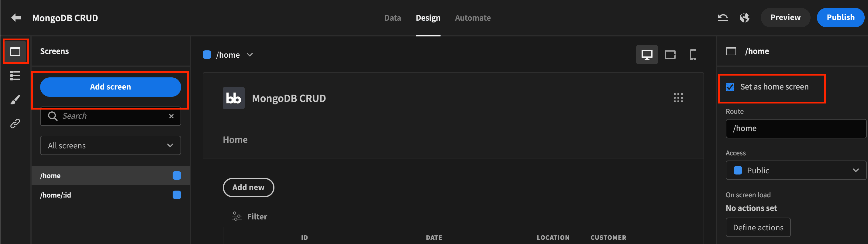Image resolution: width=868 pixels, height=244 pixels.
Task: Click the back arrow next to MongoDB CRUD
Action: coord(16,18)
